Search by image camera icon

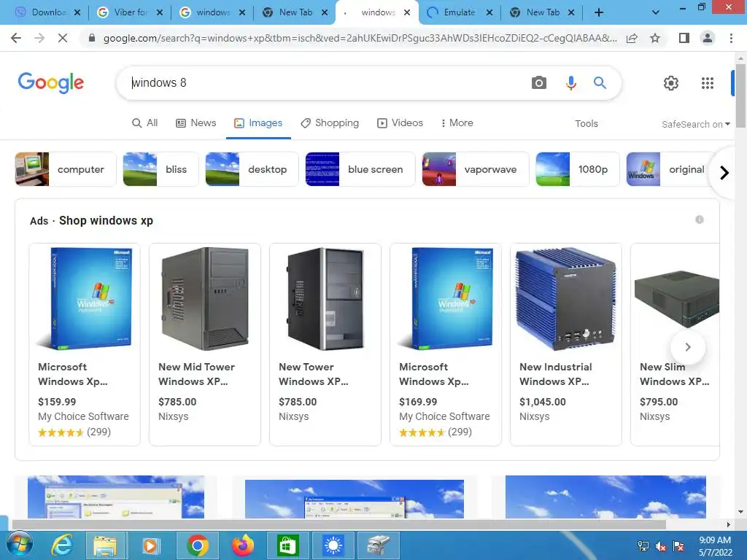[539, 83]
